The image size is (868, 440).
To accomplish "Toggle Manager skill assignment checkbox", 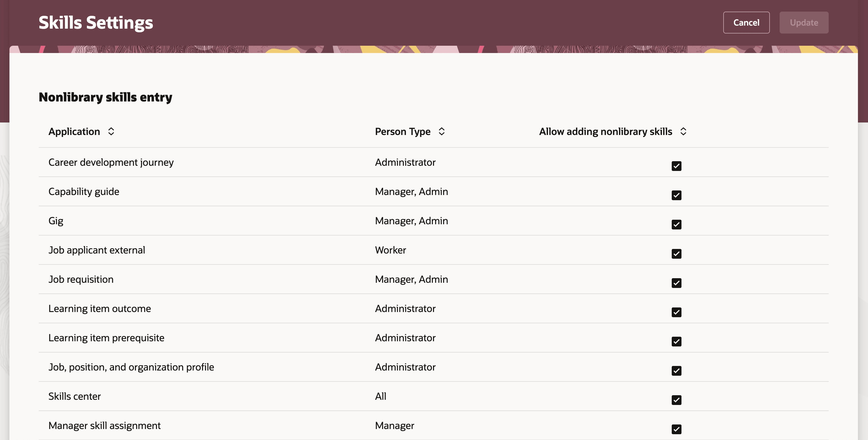I will (x=677, y=429).
